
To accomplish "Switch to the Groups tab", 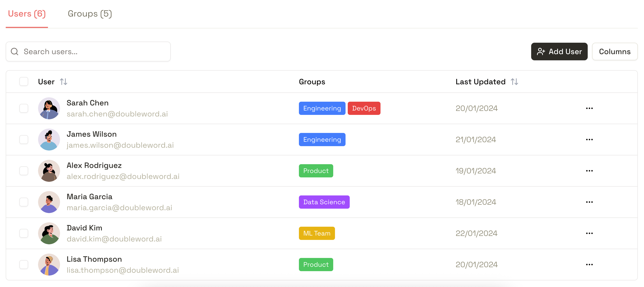I will 90,14.
